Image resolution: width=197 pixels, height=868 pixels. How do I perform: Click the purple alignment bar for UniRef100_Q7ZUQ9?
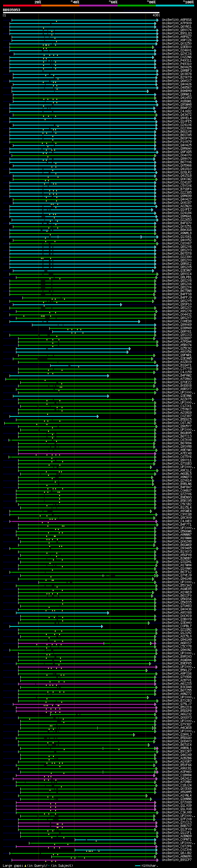pyautogui.click(x=86, y=803)
